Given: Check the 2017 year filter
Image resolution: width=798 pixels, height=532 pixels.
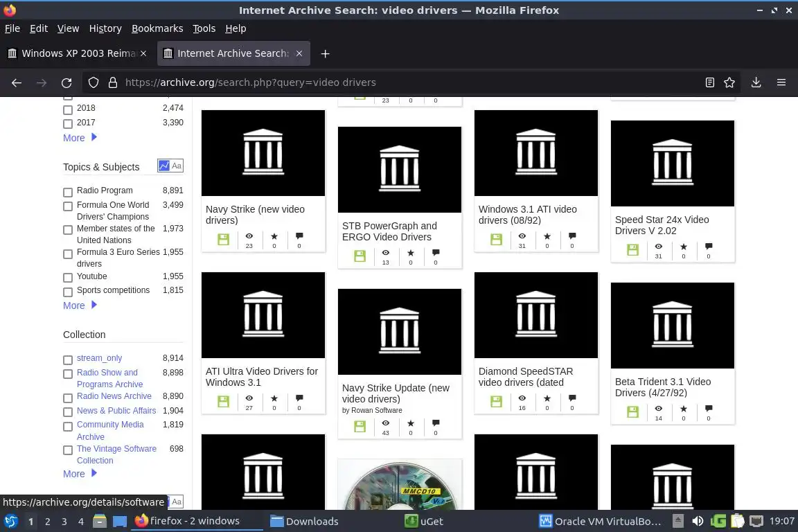Looking at the screenshot, I should 68,124.
